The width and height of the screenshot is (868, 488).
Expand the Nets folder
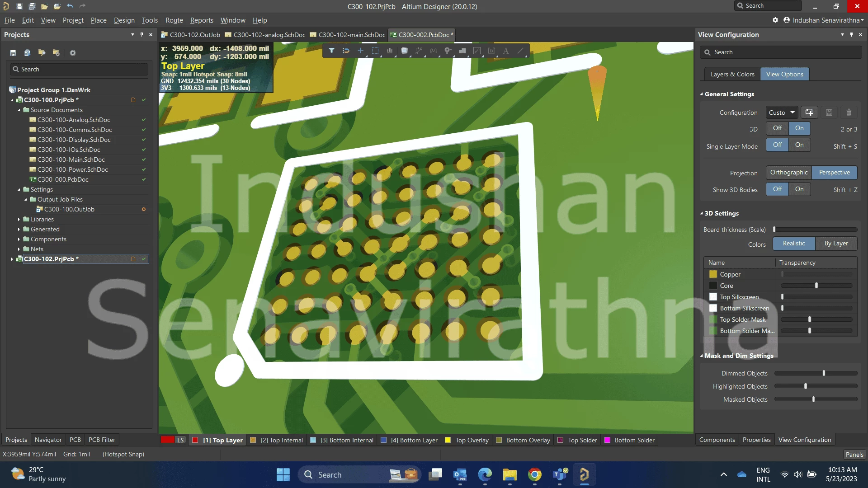pos(19,249)
